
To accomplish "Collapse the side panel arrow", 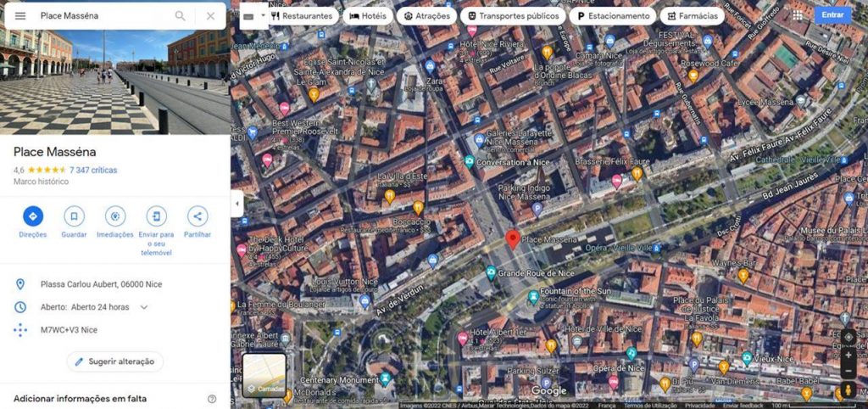I will click(x=237, y=204).
